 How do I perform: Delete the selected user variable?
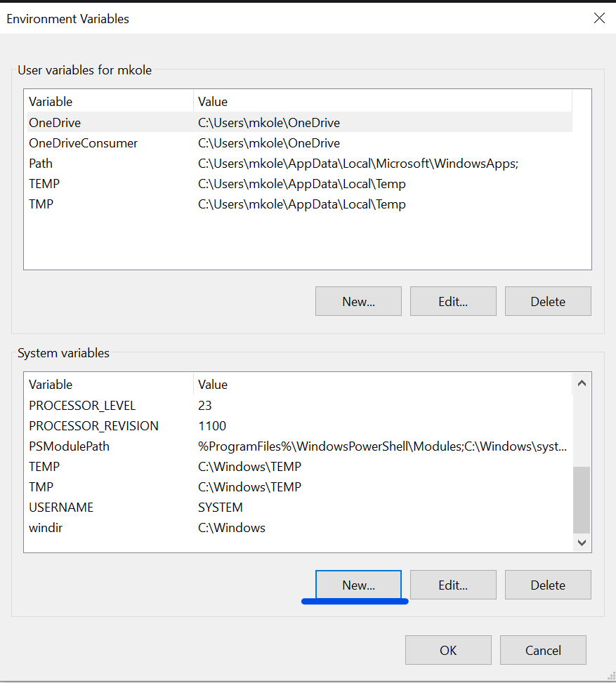coord(548,301)
